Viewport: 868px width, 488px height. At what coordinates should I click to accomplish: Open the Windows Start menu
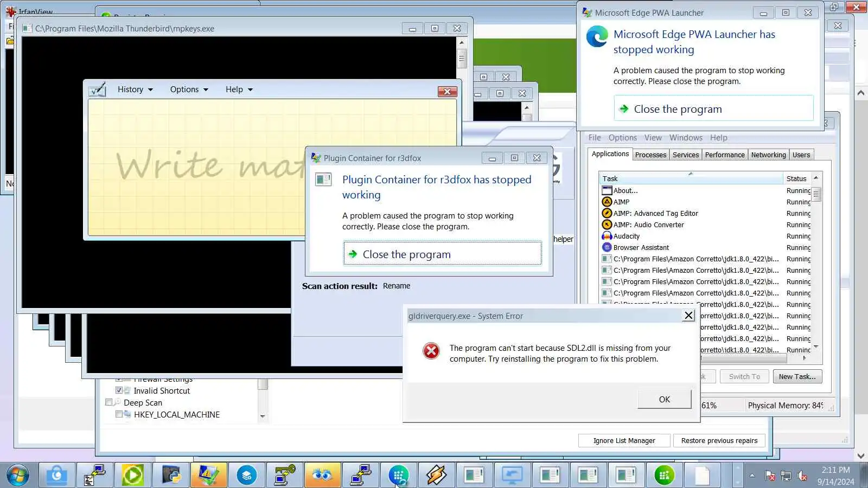(x=18, y=476)
